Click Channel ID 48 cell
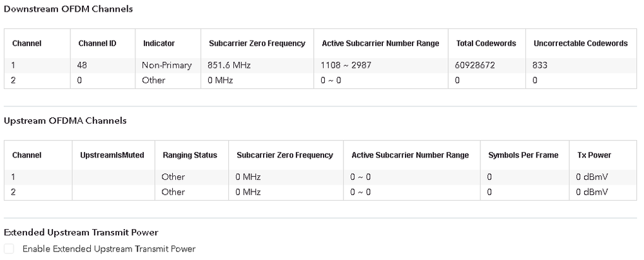 pos(83,65)
